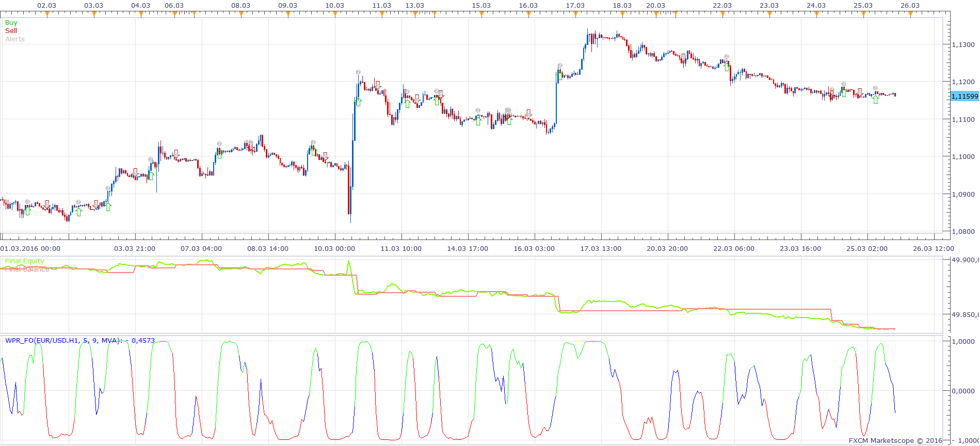The width and height of the screenshot is (980, 446).
Task: Click the 20.03 date label
Action: pos(656,6)
